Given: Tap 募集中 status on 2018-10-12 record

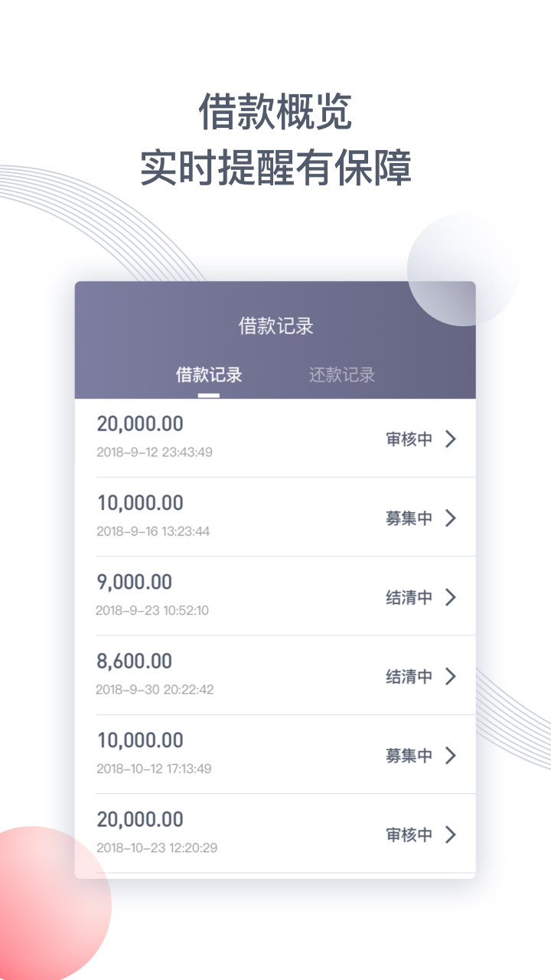Looking at the screenshot, I should click(409, 756).
